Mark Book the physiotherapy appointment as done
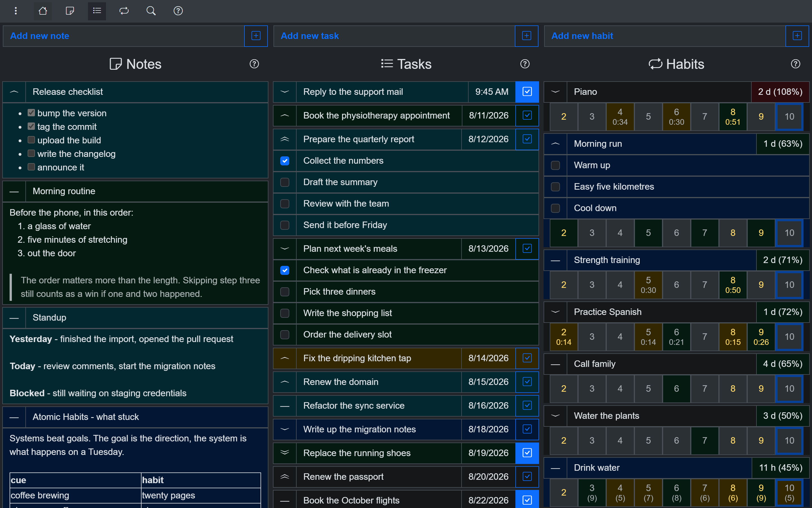The image size is (812, 508). [x=527, y=116]
